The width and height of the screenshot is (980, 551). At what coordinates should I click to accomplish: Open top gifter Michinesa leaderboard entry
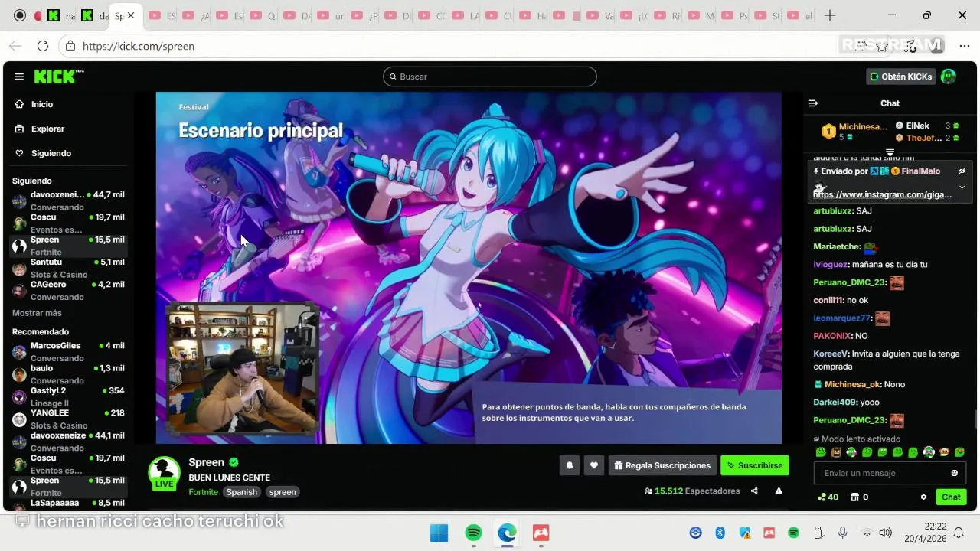854,132
